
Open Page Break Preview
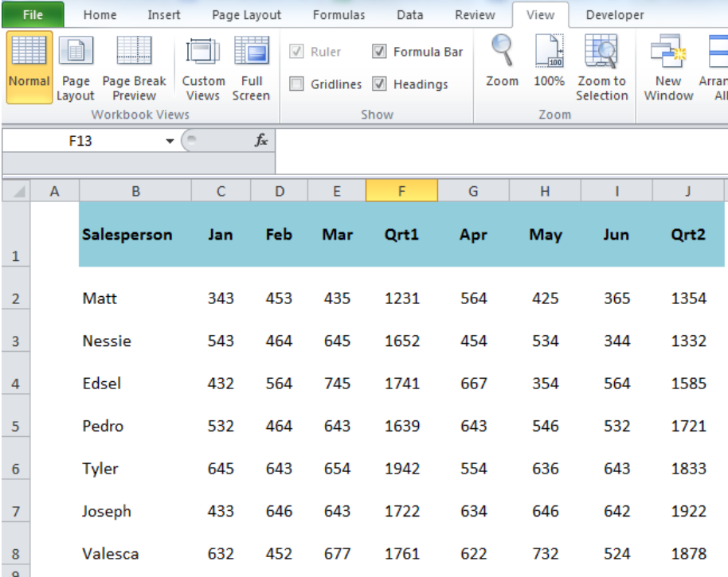[x=134, y=68]
